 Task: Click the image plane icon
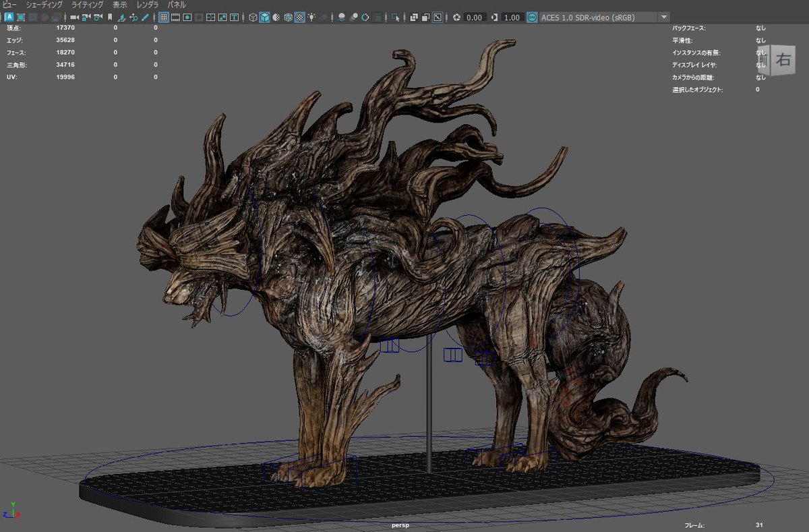121,17
